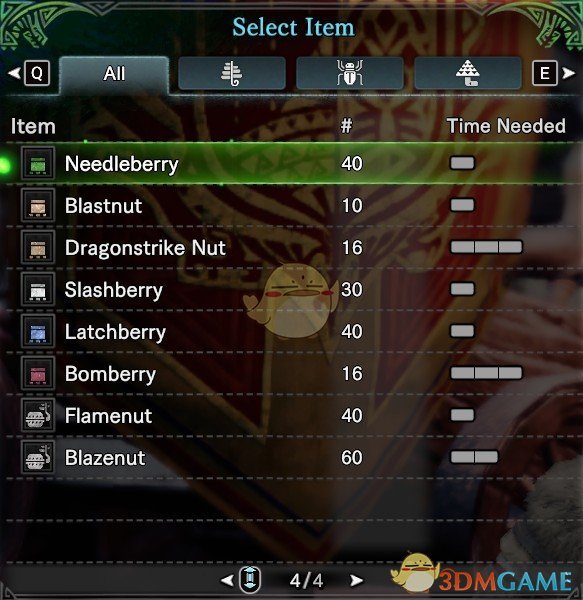
Task: Click the red Bomberry item icon
Action: point(38,373)
